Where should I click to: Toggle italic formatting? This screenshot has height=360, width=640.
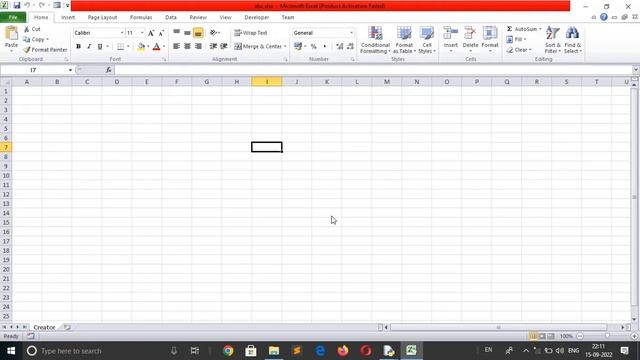coord(89,47)
